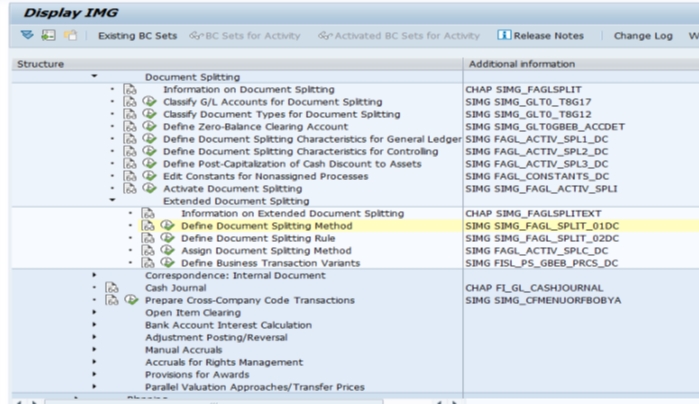The height and width of the screenshot is (404, 699).
Task: Click SIMG FISL_PS_GBEB_PRCS_DC cell
Action: (x=542, y=263)
